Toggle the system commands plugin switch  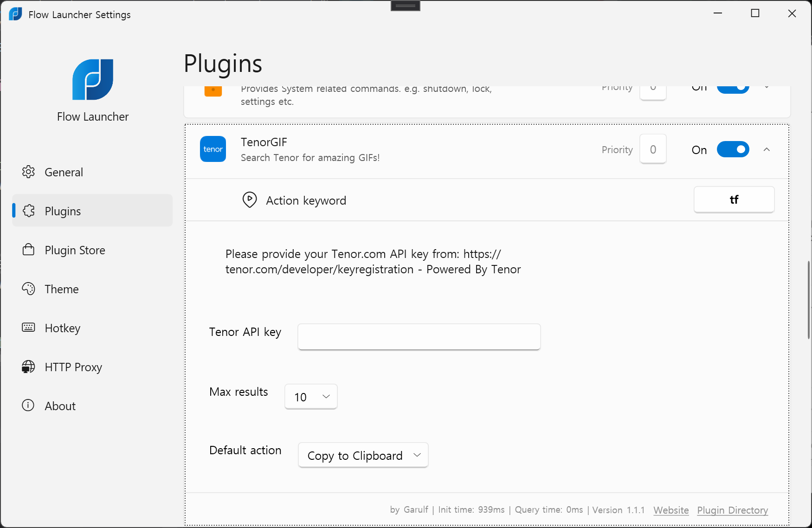click(733, 89)
